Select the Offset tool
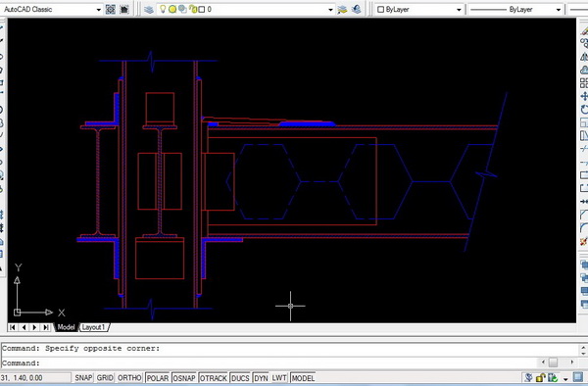 click(584, 70)
